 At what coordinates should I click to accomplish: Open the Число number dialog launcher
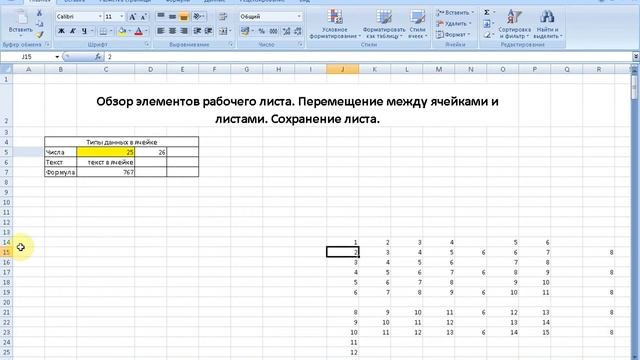[x=301, y=44]
